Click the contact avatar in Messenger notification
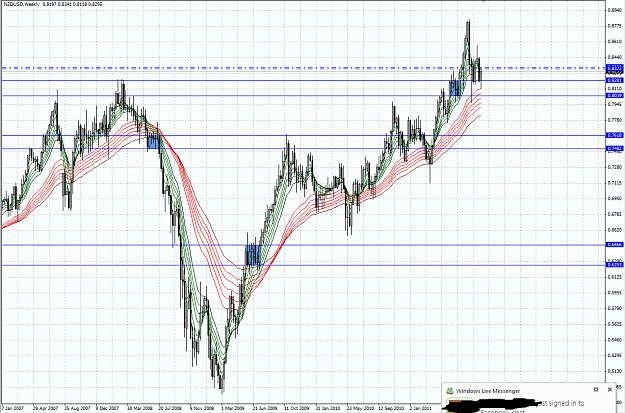Screen dimensions: 625x413 [462, 404]
